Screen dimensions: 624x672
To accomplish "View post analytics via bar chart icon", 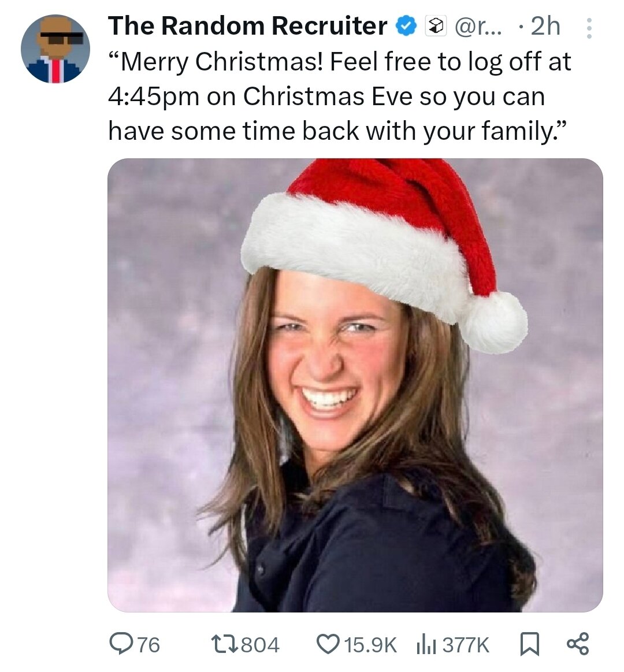I will (425, 644).
